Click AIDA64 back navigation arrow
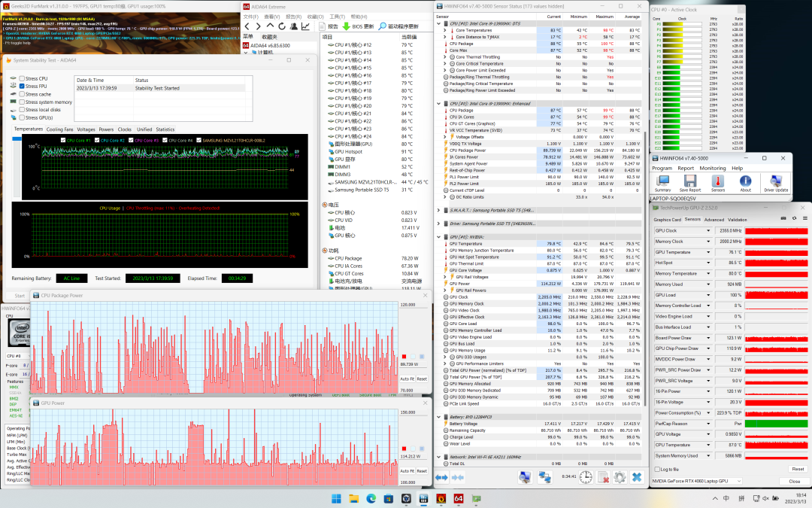The image size is (812, 508). [x=247, y=26]
